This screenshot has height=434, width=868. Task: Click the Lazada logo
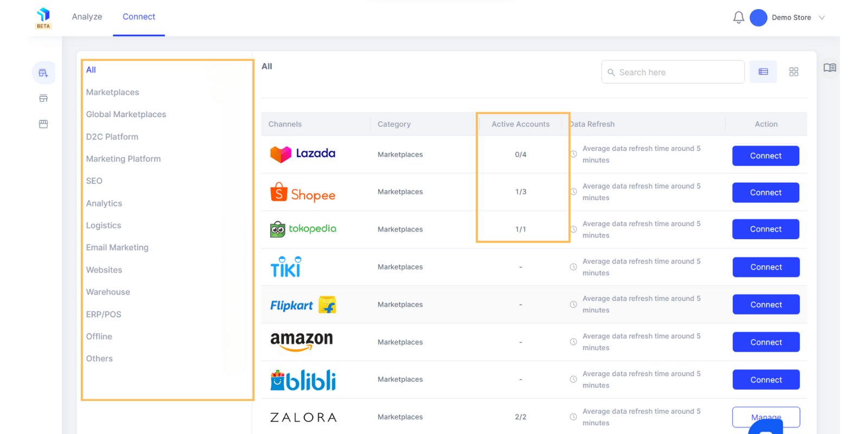click(x=303, y=154)
